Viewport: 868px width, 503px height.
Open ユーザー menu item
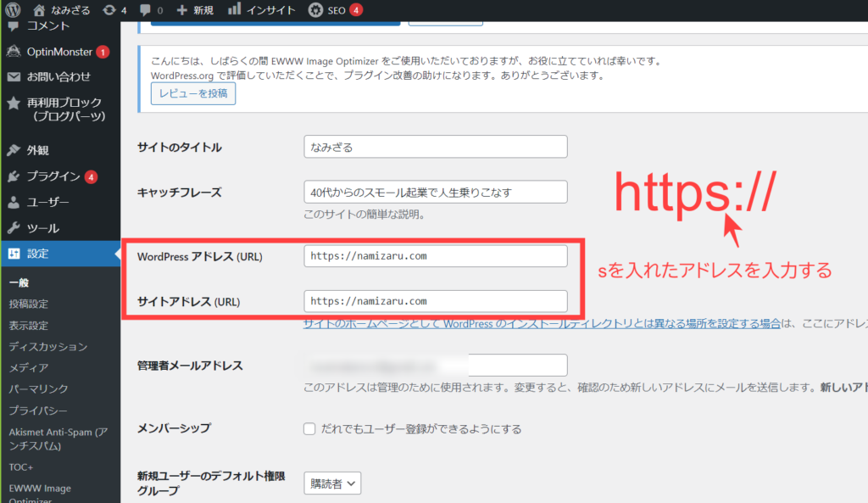48,202
